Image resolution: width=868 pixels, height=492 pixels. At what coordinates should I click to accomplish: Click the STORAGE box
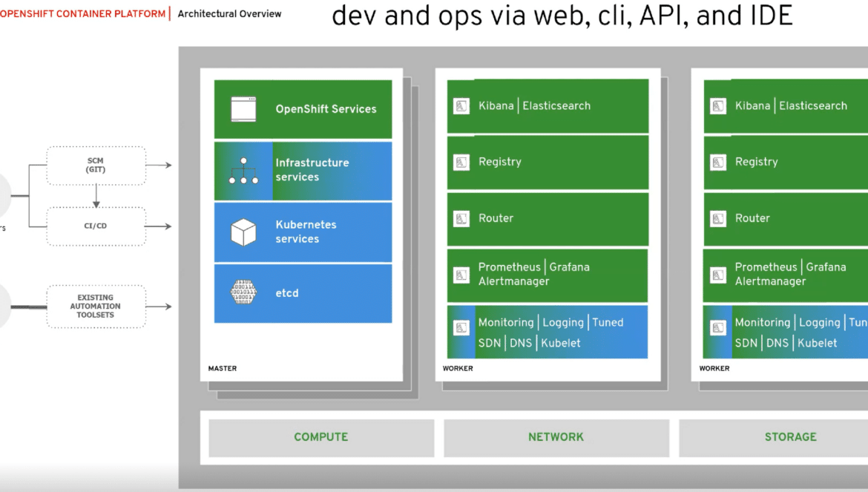774,438
